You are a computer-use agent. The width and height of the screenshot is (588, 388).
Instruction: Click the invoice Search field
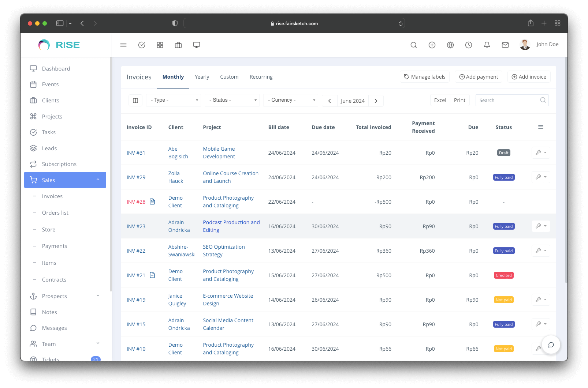tap(507, 100)
